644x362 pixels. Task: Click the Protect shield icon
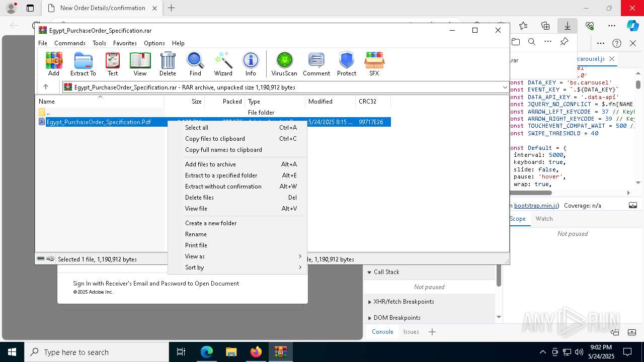click(347, 64)
